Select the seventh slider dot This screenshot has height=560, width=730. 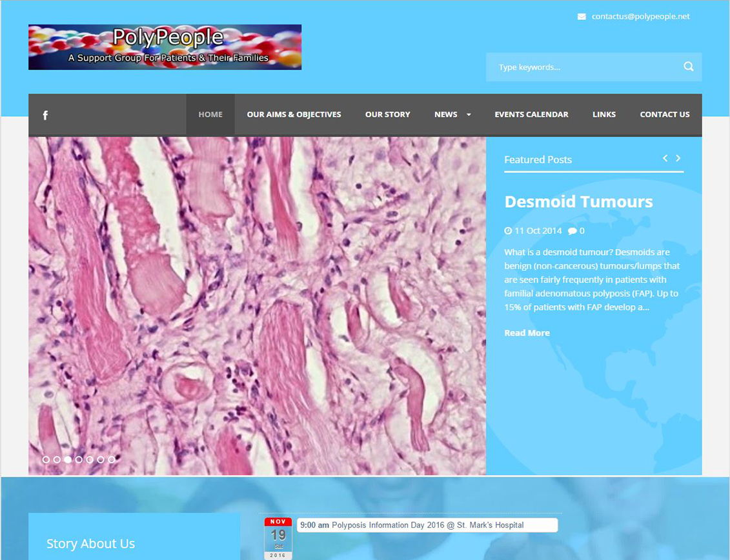pos(112,459)
